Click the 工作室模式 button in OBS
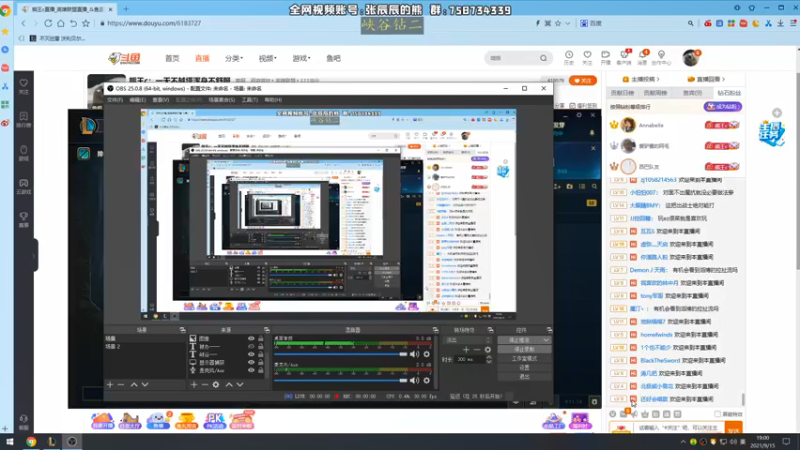Image resolution: width=800 pixels, height=450 pixels. pyautogui.click(x=524, y=359)
